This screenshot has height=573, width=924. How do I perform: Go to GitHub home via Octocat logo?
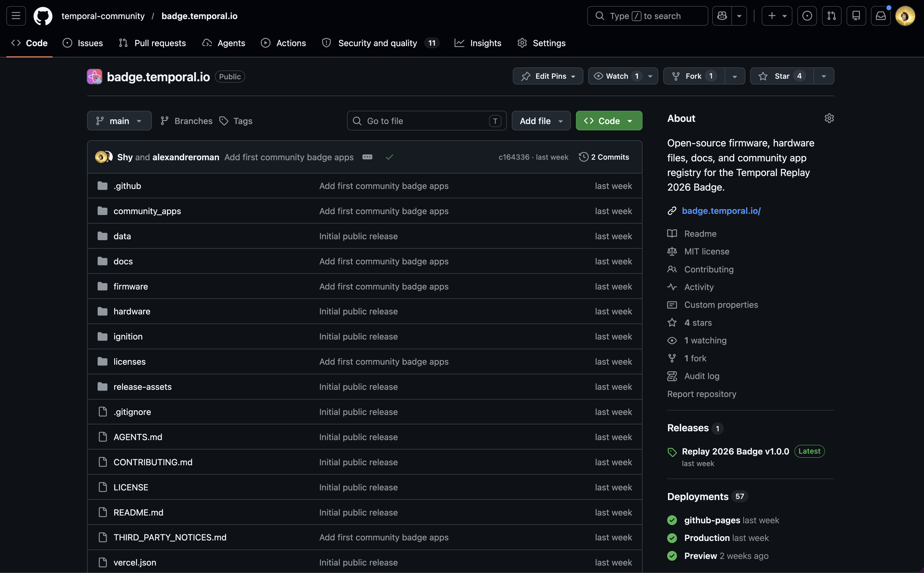[x=43, y=16]
